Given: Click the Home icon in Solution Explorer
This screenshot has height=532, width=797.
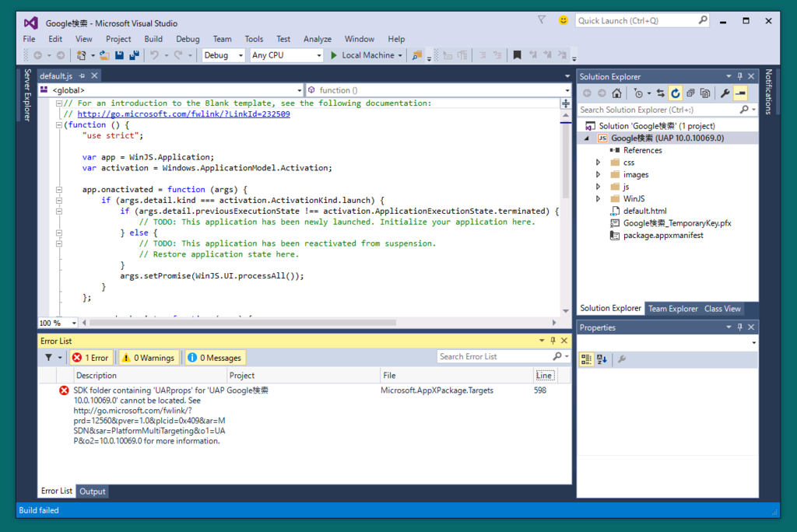Looking at the screenshot, I should (x=616, y=93).
